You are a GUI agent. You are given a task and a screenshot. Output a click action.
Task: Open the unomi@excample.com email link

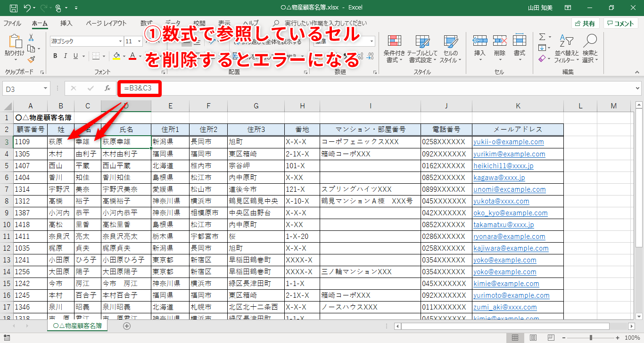(510, 189)
